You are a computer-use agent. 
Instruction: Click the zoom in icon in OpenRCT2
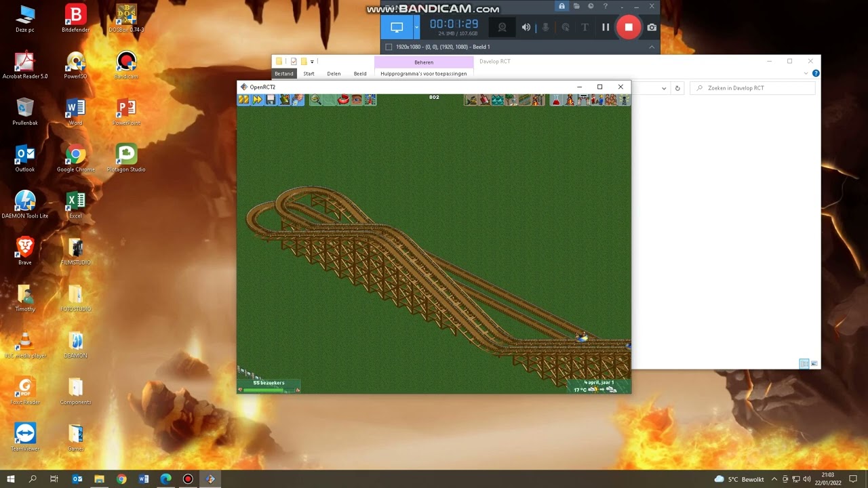329,100
